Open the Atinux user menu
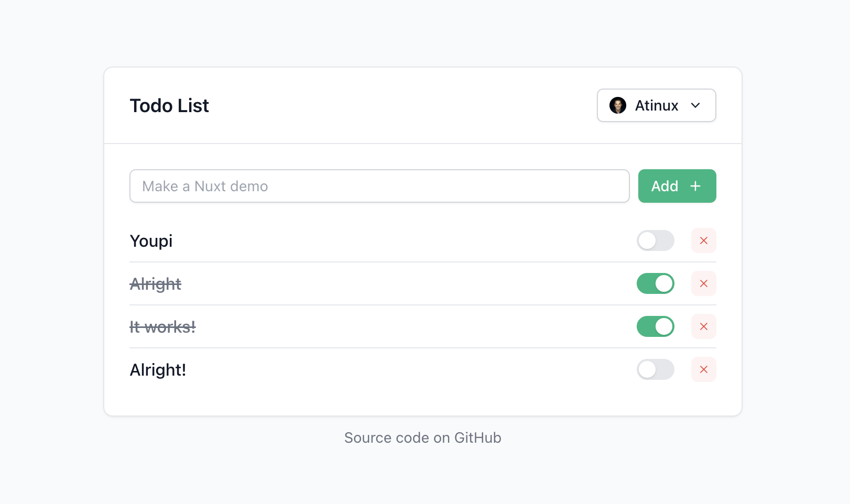This screenshot has height=504, width=850. click(657, 105)
